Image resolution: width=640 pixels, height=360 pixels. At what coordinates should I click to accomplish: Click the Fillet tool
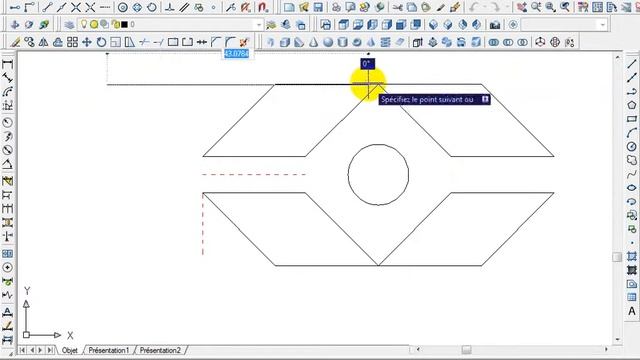(x=230, y=42)
